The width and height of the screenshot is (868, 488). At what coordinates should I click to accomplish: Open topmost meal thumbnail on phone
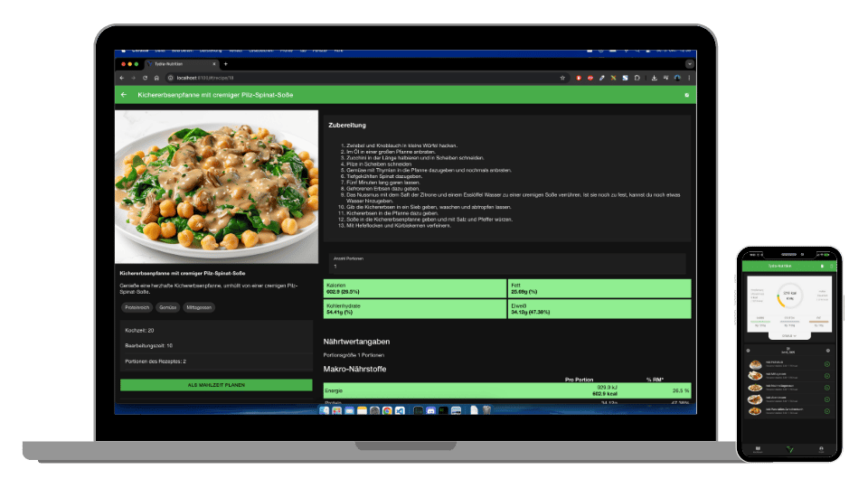pyautogui.click(x=756, y=364)
